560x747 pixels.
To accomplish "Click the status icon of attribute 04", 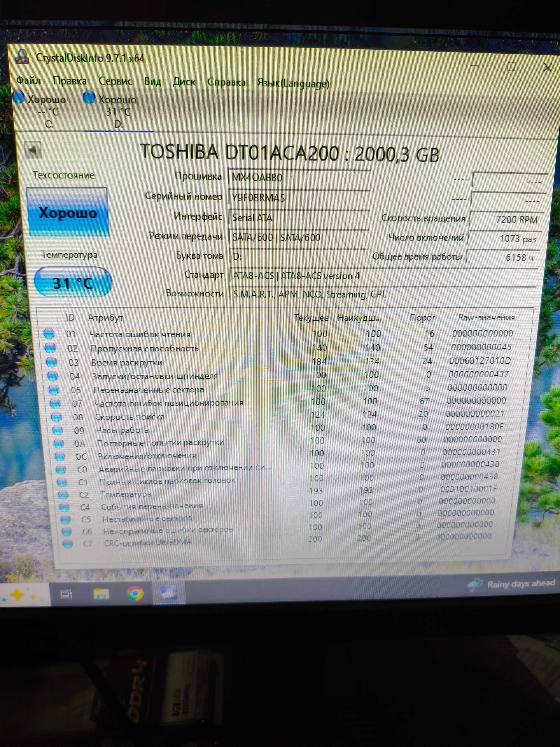I will [53, 376].
